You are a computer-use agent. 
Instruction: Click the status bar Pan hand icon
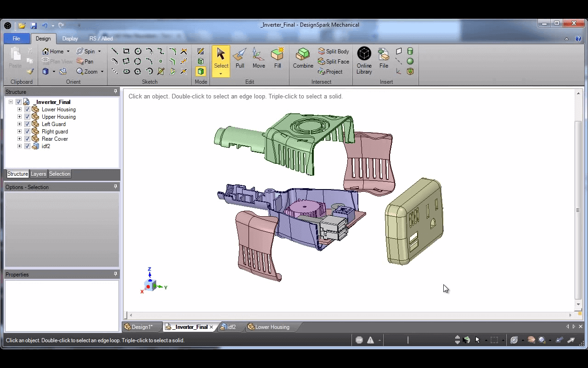(x=531, y=340)
